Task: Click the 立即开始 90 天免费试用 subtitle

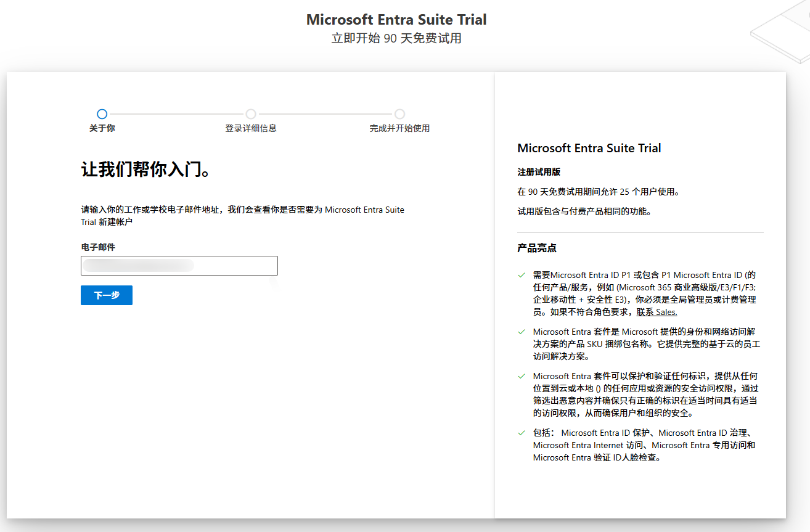Action: (396, 38)
